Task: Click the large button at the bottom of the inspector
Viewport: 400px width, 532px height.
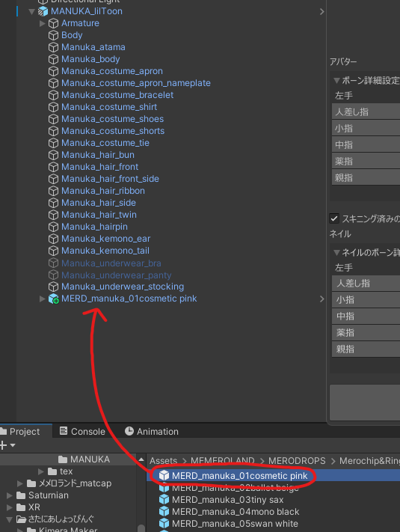Action: click(x=365, y=403)
